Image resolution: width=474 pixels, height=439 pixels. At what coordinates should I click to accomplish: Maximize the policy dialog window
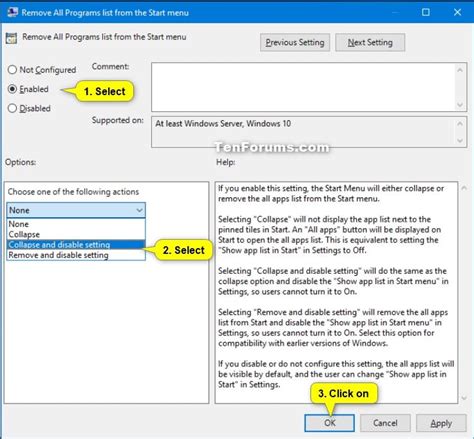[426, 12]
